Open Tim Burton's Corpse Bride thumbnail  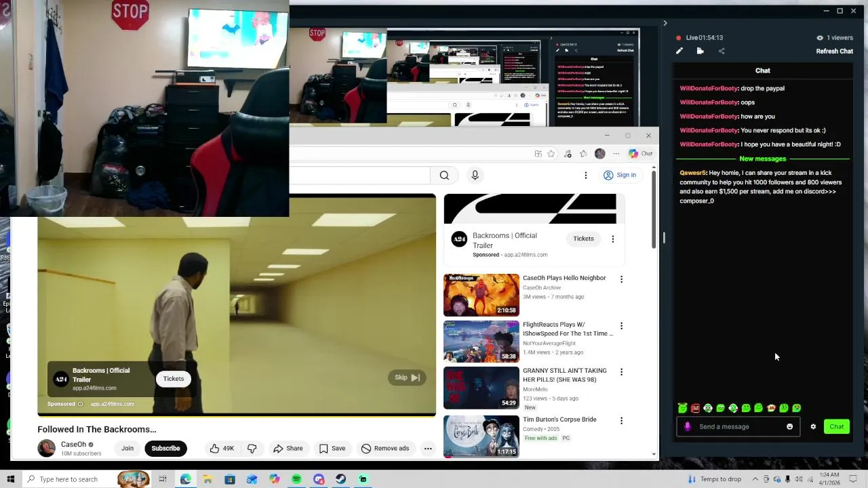(481, 436)
